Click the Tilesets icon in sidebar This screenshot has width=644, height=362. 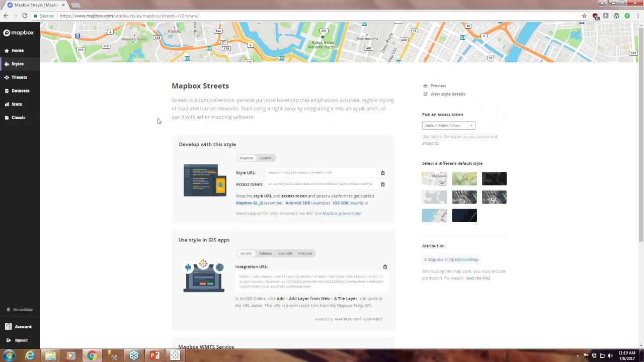[7, 77]
